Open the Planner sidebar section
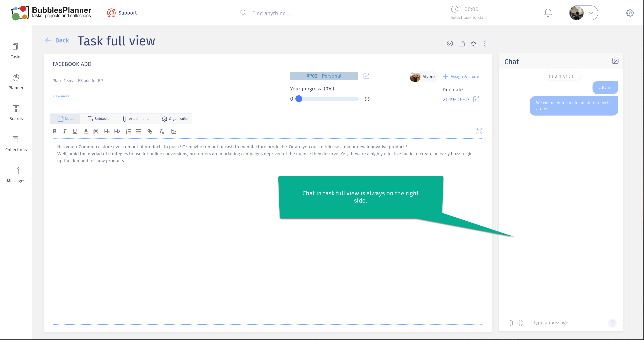 16,82
